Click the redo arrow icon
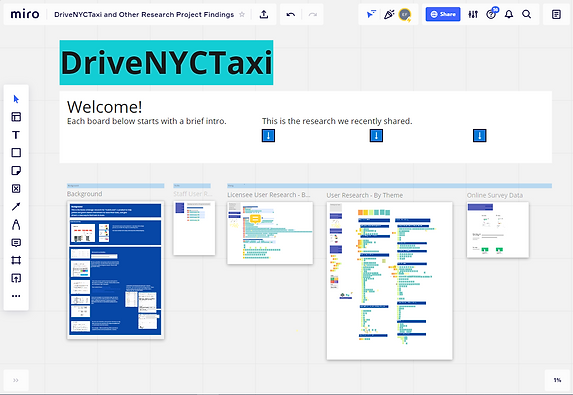Image resolution: width=573 pixels, height=395 pixels. coord(312,15)
